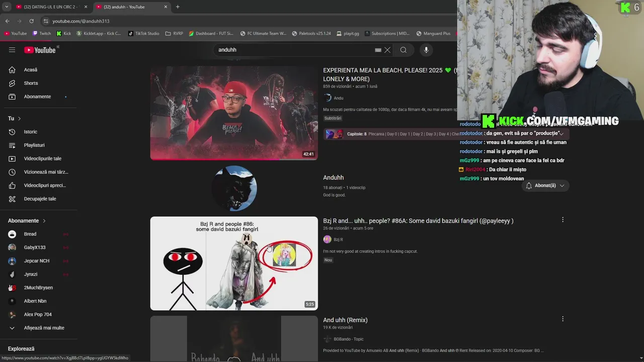Open options menu for And uhh Remix
644x362 pixels.
tap(562, 319)
